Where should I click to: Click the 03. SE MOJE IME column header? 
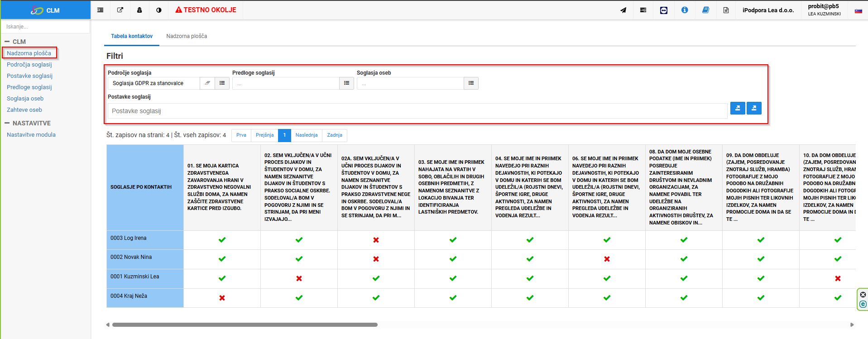(x=453, y=187)
